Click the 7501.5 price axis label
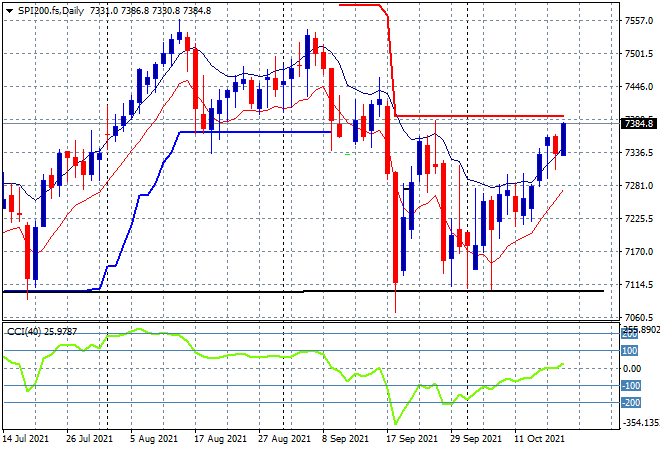Image resolution: width=660 pixels, height=450 pixels. tap(639, 53)
